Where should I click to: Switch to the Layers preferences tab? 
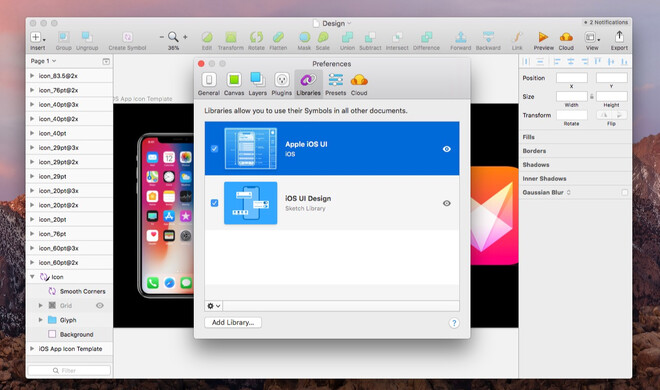(x=257, y=84)
